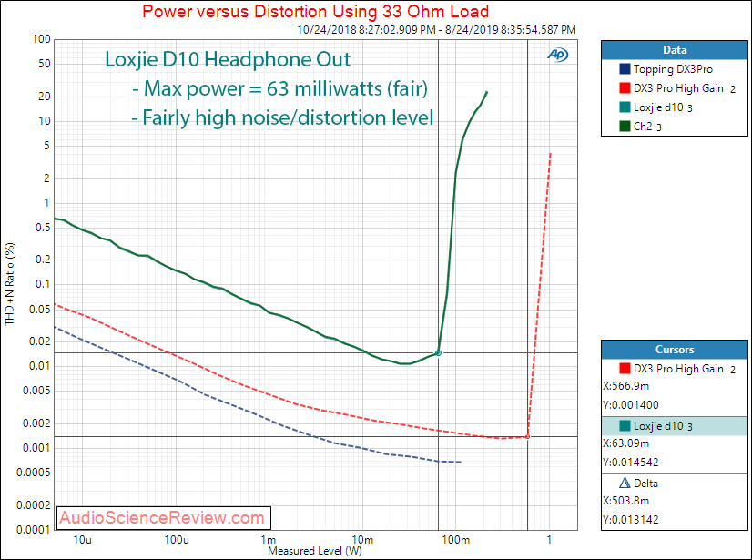Click the AudioScienceReview.com label
Image resolution: width=752 pixels, height=560 pixels.
(x=162, y=518)
